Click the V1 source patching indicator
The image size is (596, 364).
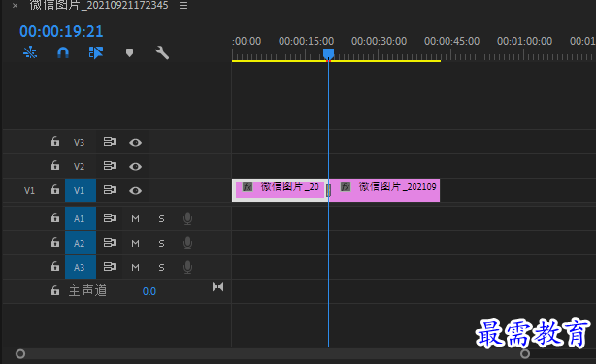(29, 190)
